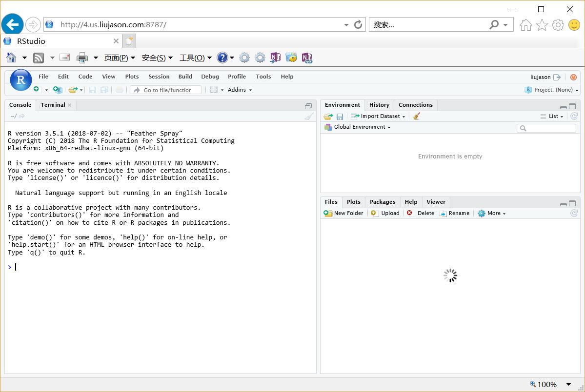Switch to the Packages tab

[382, 202]
